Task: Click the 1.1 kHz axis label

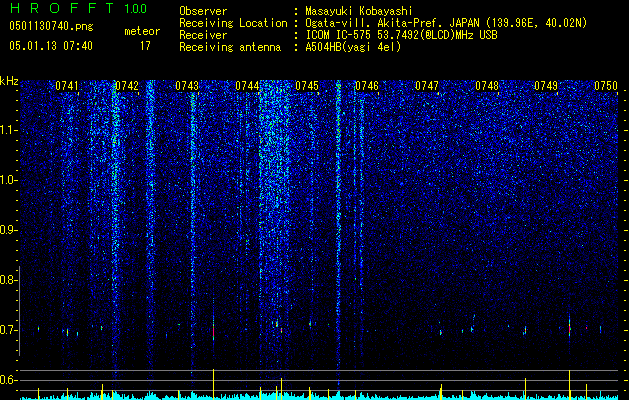Action: [7, 130]
